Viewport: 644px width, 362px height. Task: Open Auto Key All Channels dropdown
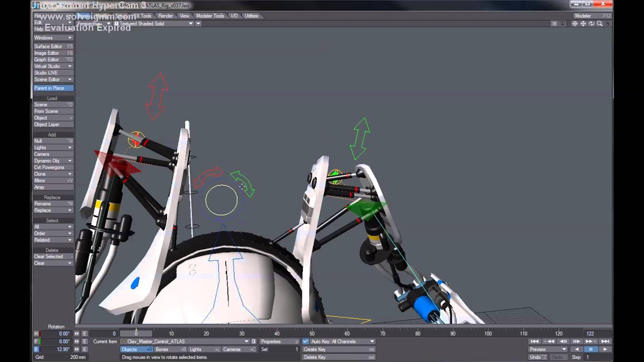(x=342, y=341)
